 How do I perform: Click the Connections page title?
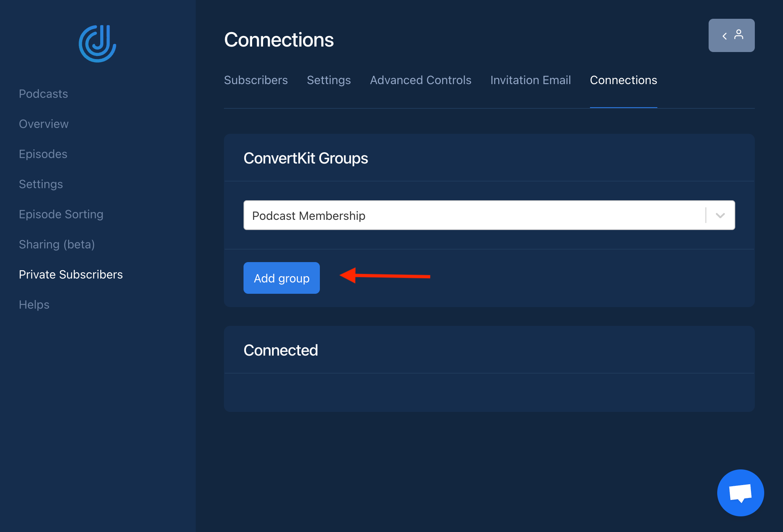click(279, 40)
